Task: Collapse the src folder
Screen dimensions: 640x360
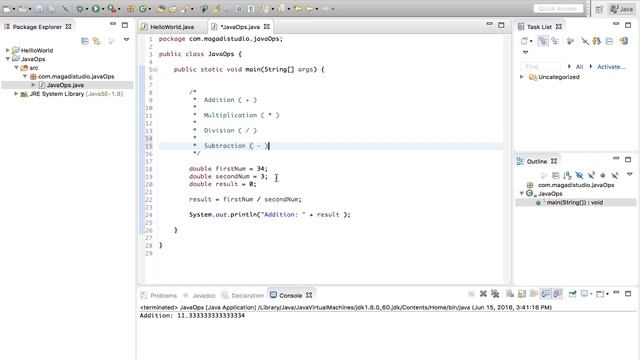Action: [16, 68]
